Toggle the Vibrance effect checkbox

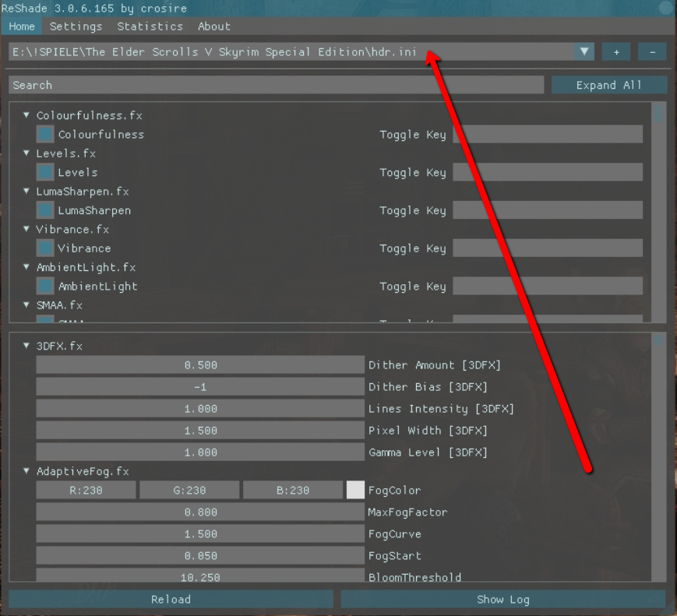pos(46,248)
